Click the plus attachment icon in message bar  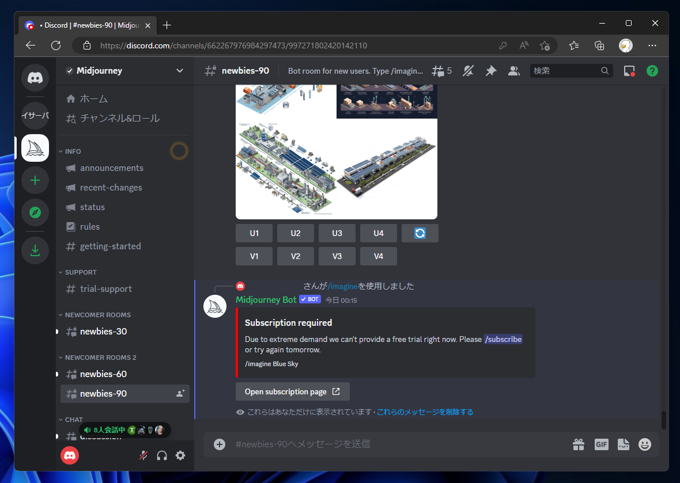click(x=219, y=444)
